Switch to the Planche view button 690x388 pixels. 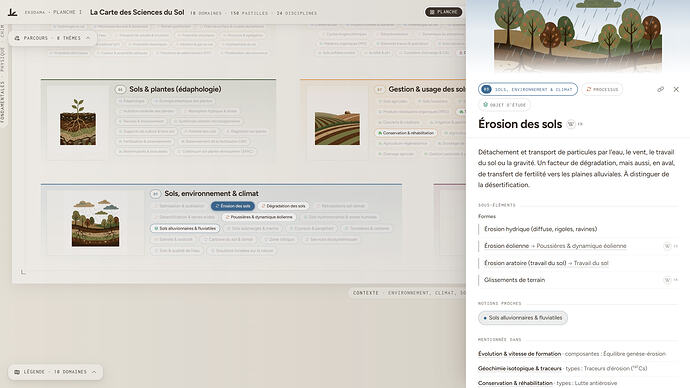pos(443,12)
